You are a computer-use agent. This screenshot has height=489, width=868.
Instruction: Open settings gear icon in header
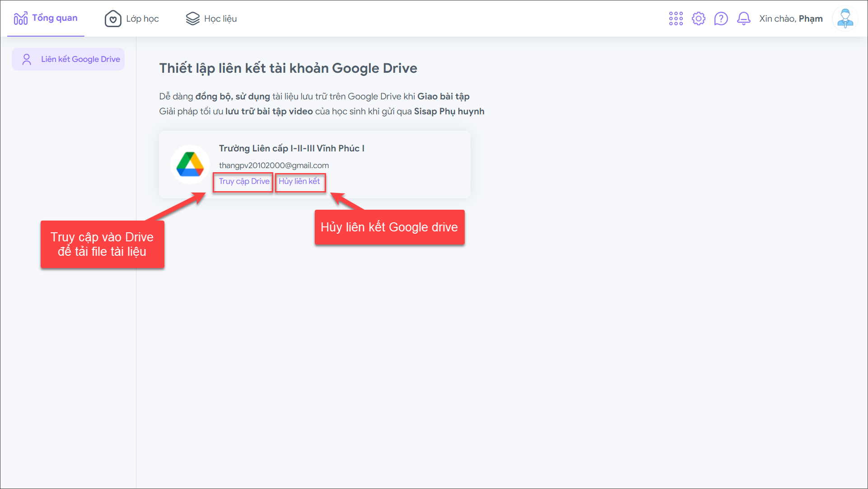tap(698, 19)
